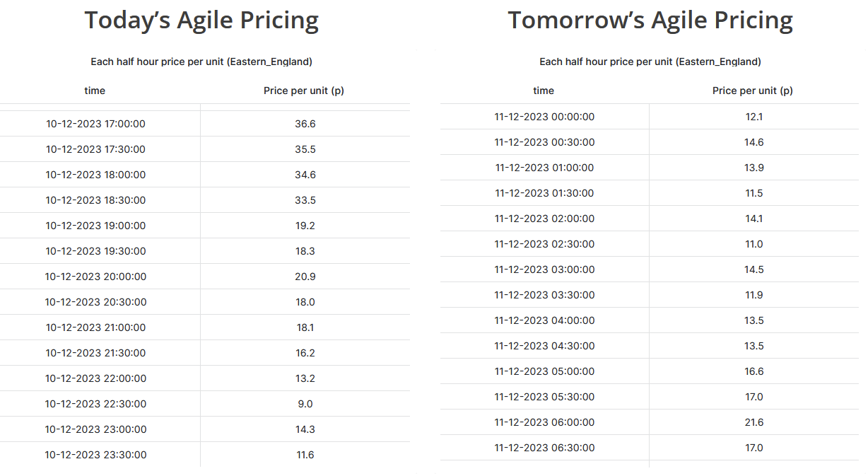Image resolution: width=868 pixels, height=476 pixels.
Task: Select the 10-12-2023 19:00:00 row time
Action: pyautogui.click(x=95, y=226)
